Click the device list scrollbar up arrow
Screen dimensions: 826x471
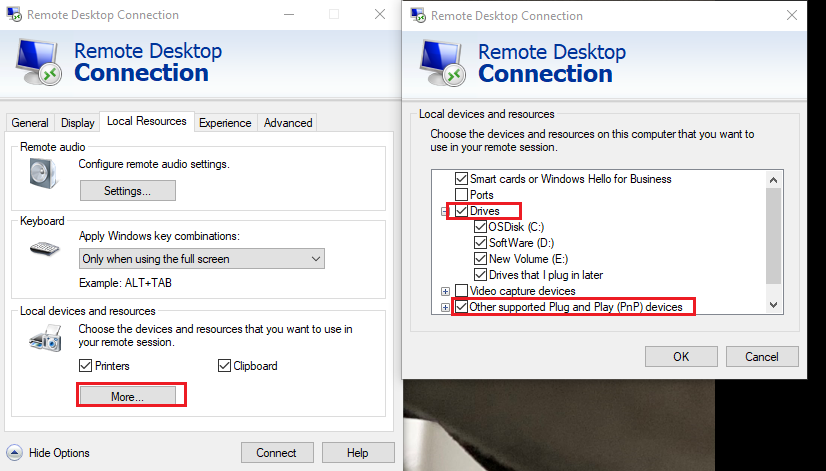773,180
